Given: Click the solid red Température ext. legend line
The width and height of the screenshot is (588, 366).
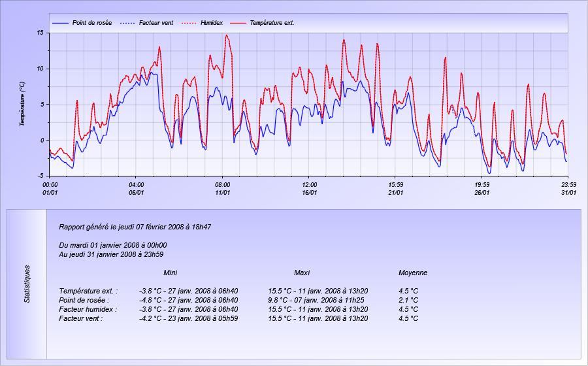Looking at the screenshot, I should (x=238, y=23).
